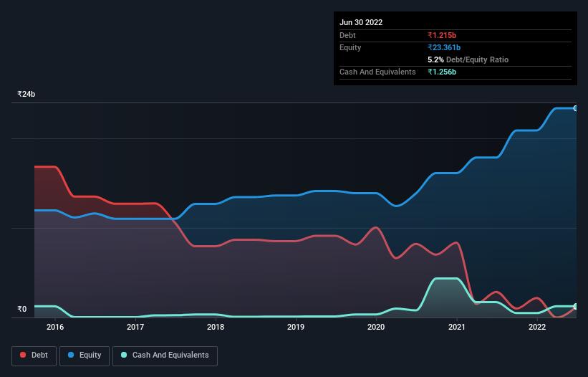Screen dimensions: 588x377
Task: Click the blue Equity endpoint marker at Jun 2022
Action: tap(576, 108)
